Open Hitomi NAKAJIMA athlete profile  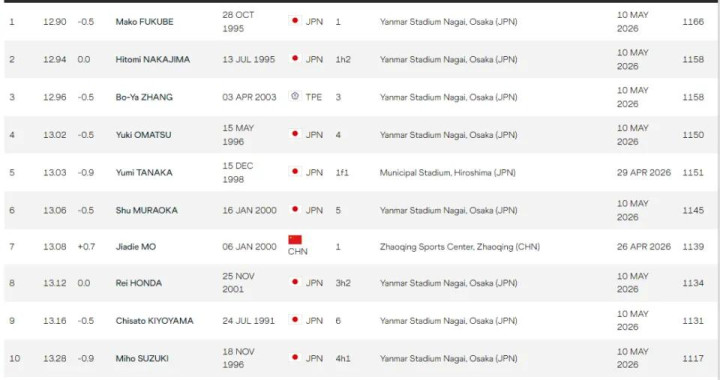(152, 59)
